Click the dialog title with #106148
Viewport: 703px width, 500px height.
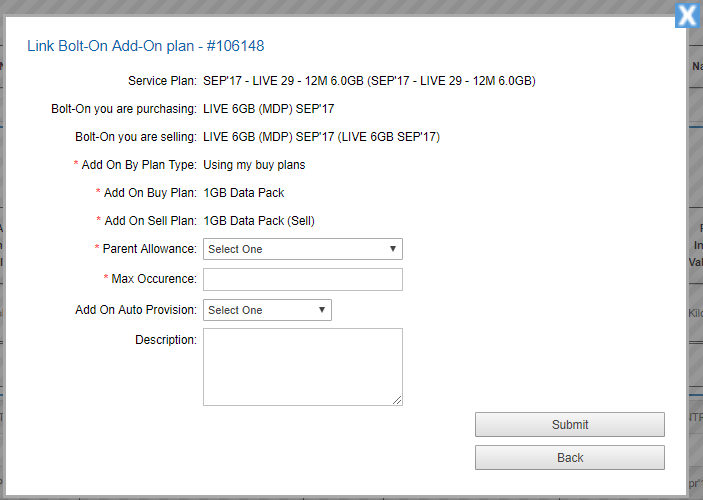(145, 46)
